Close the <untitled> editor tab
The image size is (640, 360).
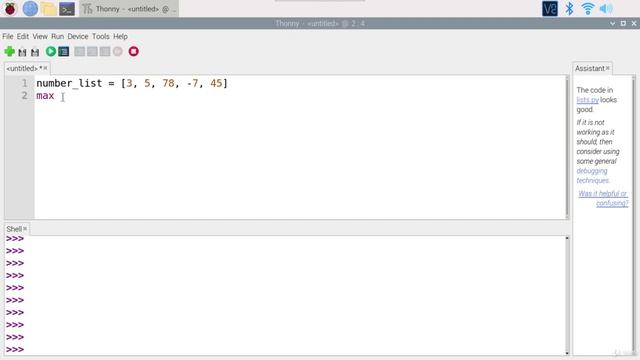point(45,68)
